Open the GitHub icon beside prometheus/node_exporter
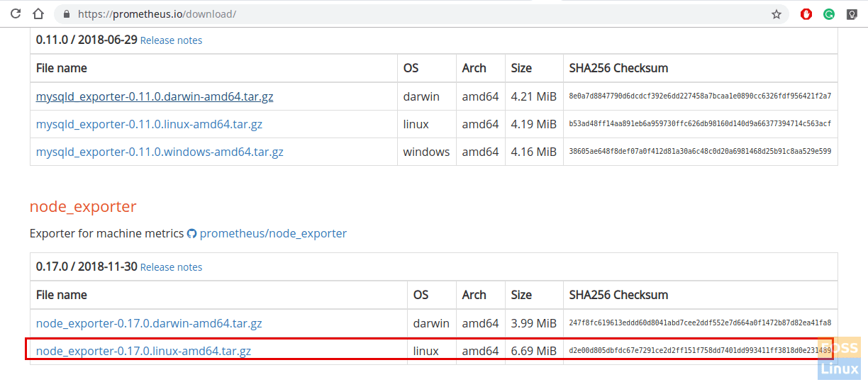Screen dimensions: 868x387 click(x=191, y=233)
